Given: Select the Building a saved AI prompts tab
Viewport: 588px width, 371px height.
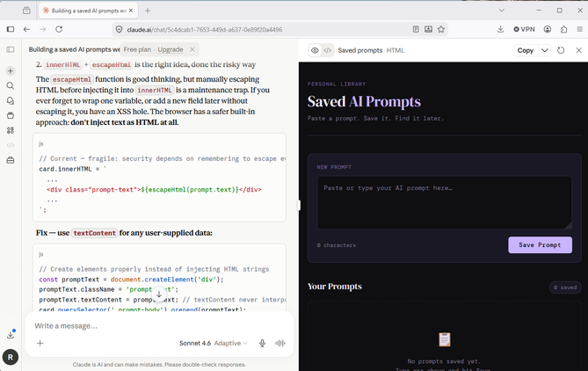Looking at the screenshot, I should (x=88, y=11).
